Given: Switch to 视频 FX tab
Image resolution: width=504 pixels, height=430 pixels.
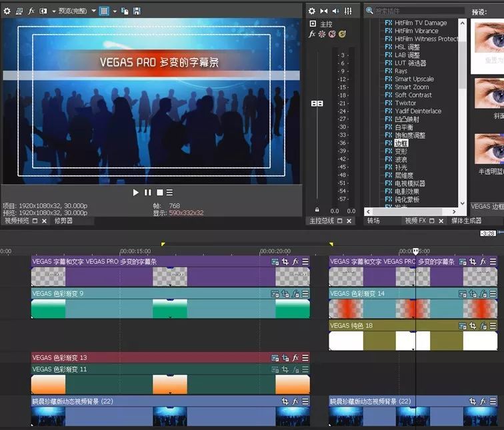Looking at the screenshot, I should pos(415,221).
